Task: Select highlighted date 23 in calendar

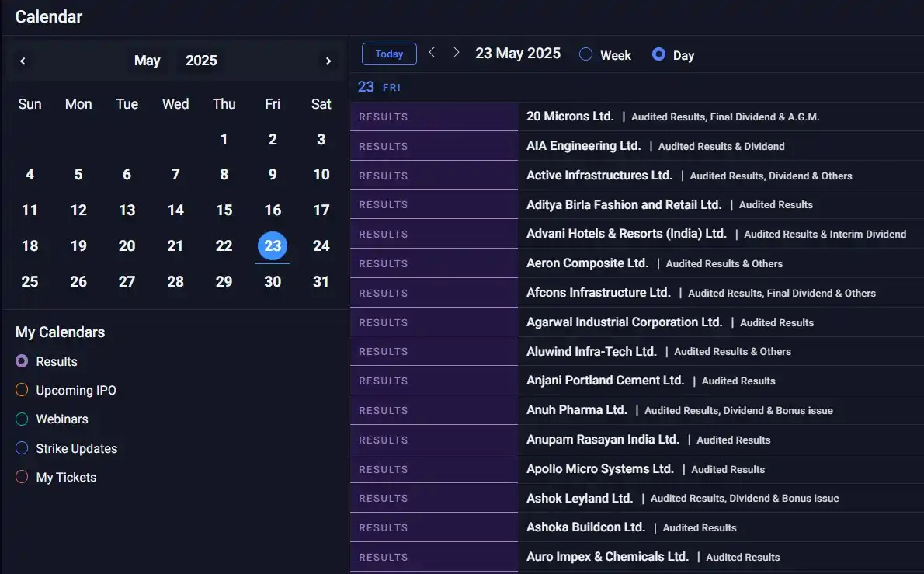Action: tap(273, 245)
